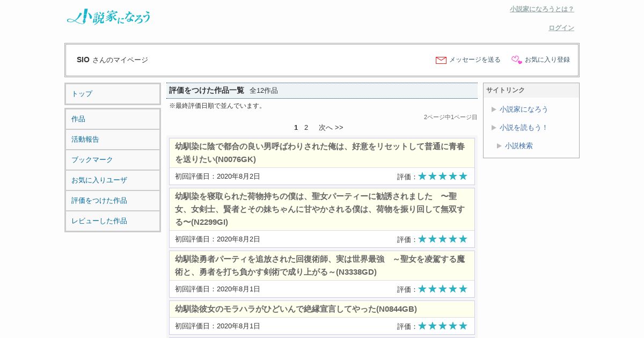
Task: Click 2ページ中1ページ目 page indicator
Action: 450,117
